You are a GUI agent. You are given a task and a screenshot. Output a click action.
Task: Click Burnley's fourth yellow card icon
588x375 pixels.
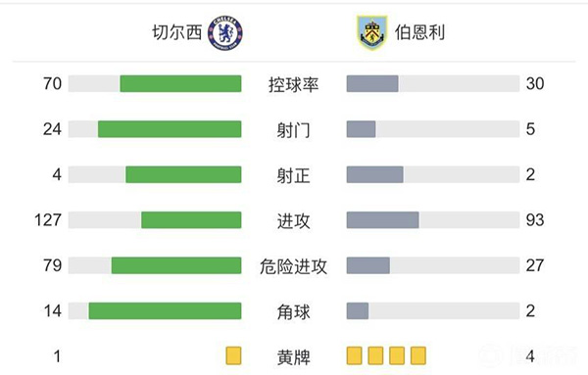pos(418,355)
